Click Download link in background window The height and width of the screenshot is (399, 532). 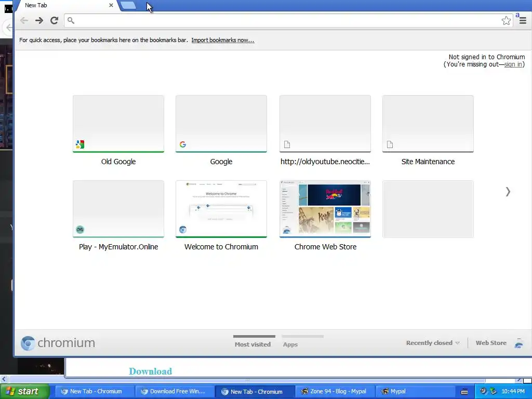pos(150,371)
